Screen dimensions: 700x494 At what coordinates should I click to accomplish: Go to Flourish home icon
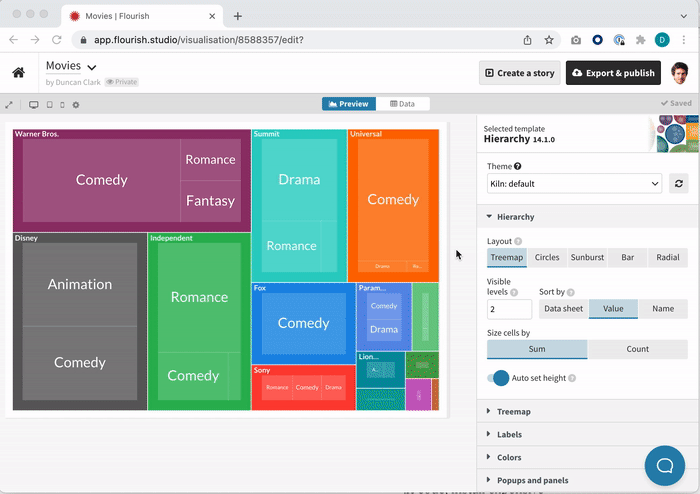click(x=18, y=73)
